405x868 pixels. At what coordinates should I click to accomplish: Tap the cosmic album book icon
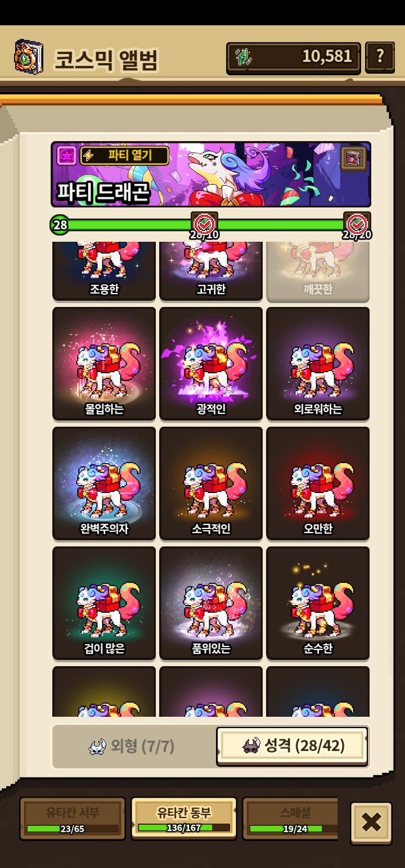[29, 57]
